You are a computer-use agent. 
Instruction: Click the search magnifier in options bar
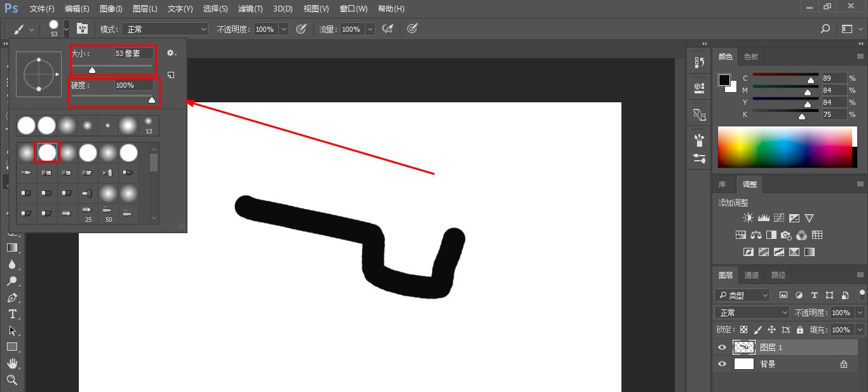[825, 29]
